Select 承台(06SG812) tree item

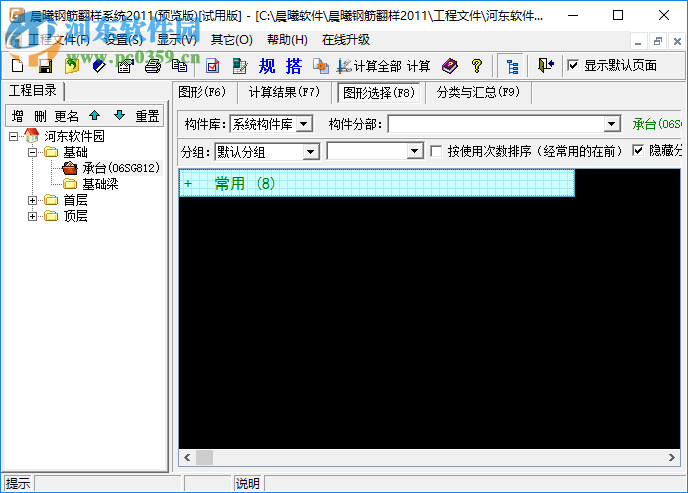coord(120,168)
